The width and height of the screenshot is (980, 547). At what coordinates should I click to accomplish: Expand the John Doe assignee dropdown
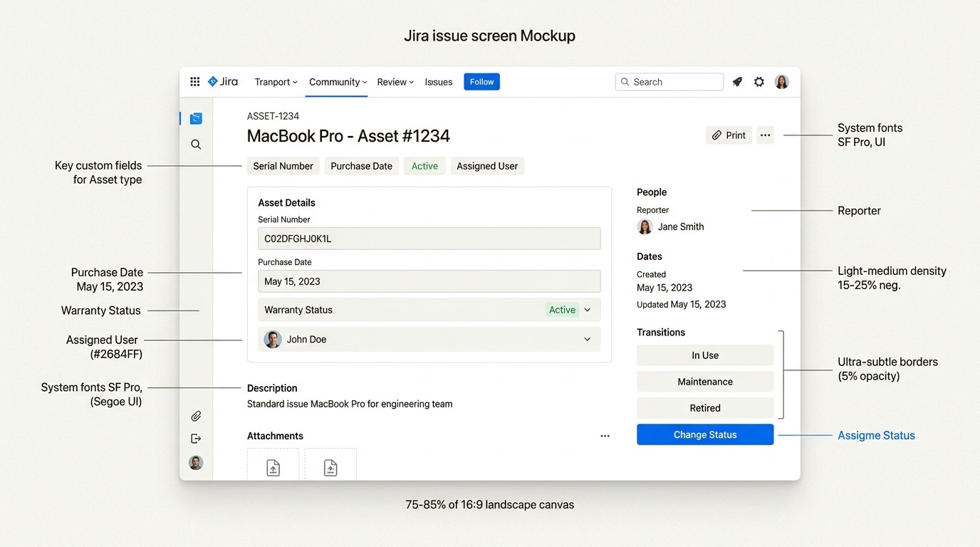pyautogui.click(x=588, y=339)
